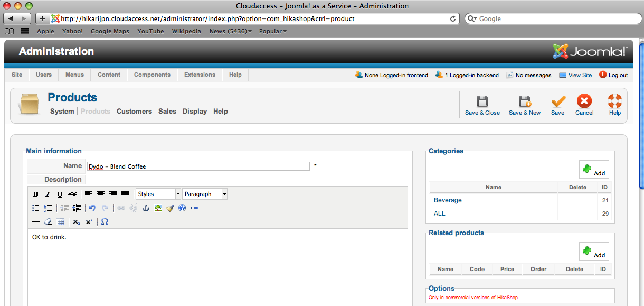Insert a hyperlink with the link icon
Screen dimensions: 644x306
pos(121,208)
